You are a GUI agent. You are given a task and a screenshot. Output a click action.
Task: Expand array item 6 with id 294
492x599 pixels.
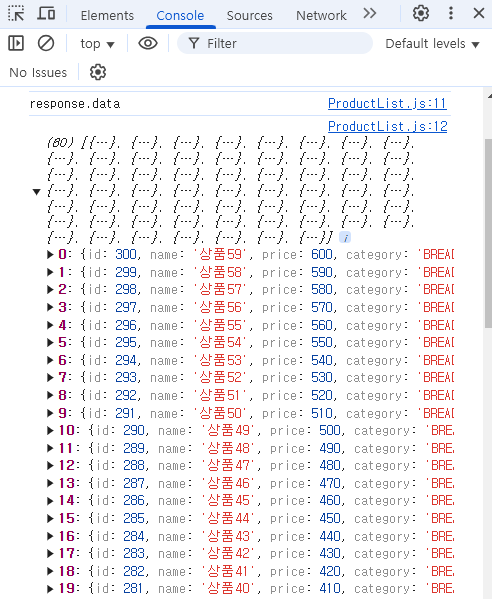[x=50, y=360]
